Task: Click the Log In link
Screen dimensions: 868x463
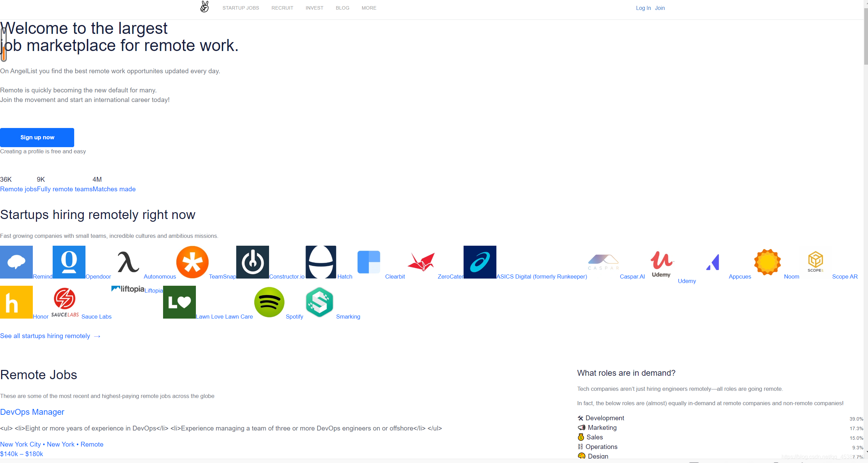Action: 643,8
